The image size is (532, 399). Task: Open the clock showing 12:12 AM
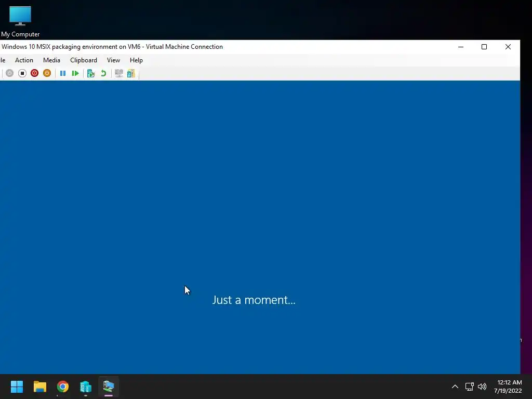[x=508, y=387]
